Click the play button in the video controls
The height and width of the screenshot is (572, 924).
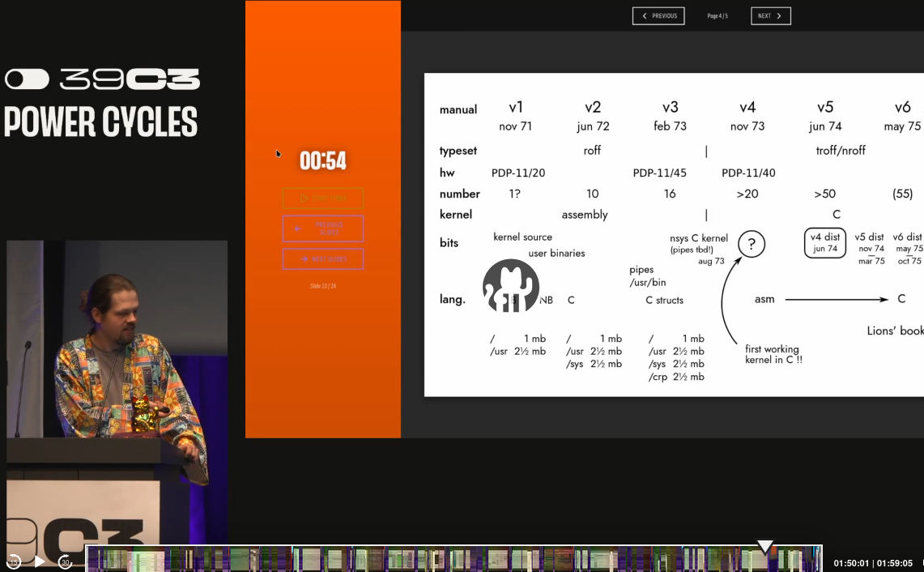[40, 561]
